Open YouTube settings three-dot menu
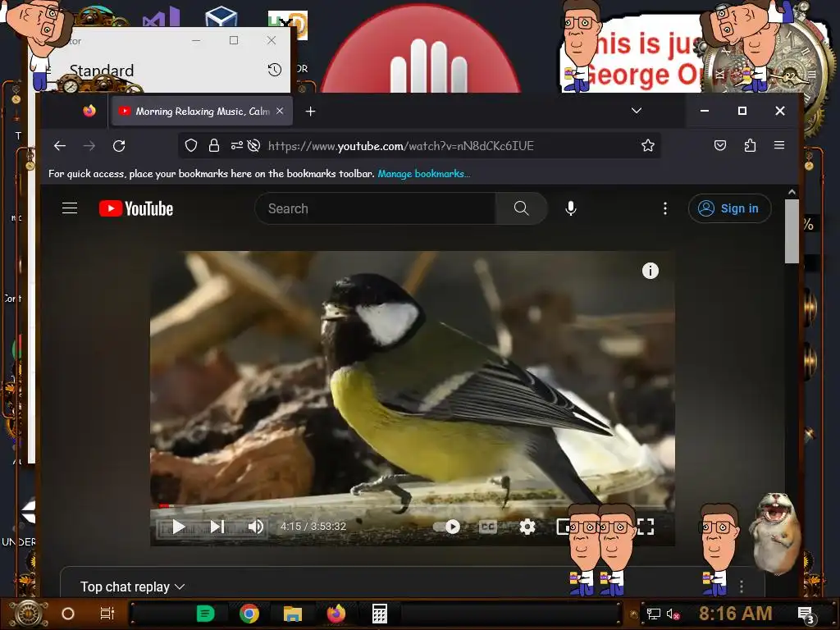 click(x=665, y=208)
